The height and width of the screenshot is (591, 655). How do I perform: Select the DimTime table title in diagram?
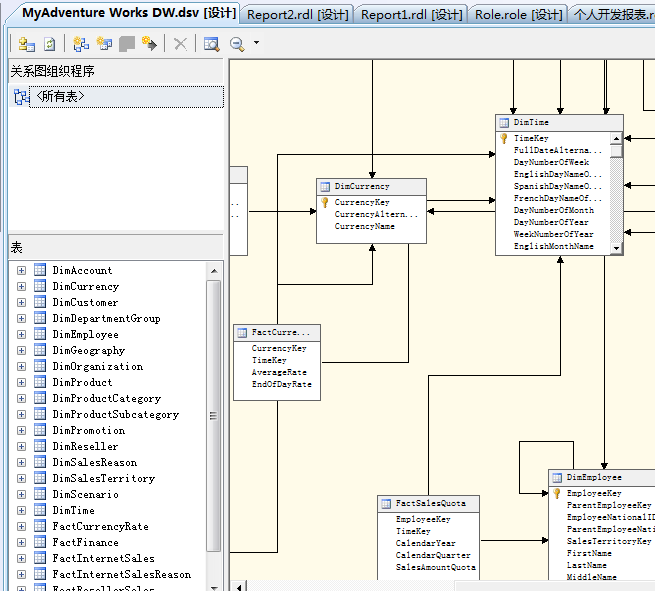[531, 123]
